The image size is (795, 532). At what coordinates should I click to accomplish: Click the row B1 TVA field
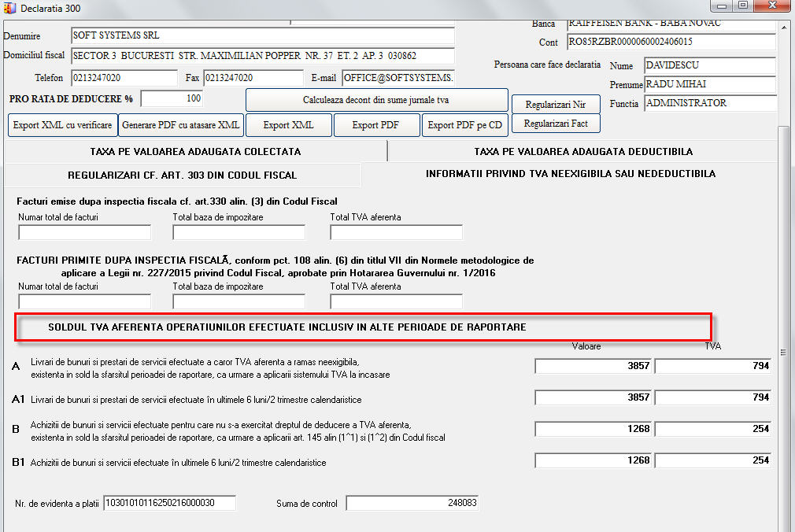point(712,460)
